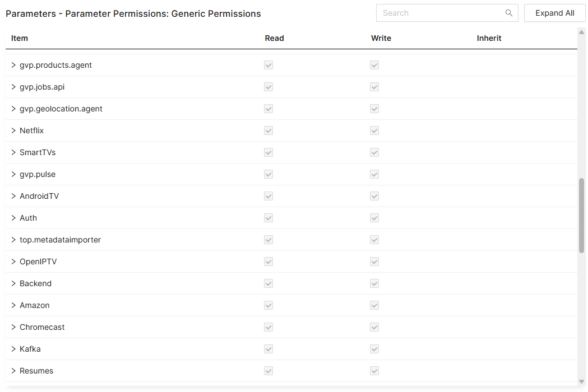Click the vertical scrollbar thumb
The width and height of the screenshot is (588, 392).
click(581, 216)
